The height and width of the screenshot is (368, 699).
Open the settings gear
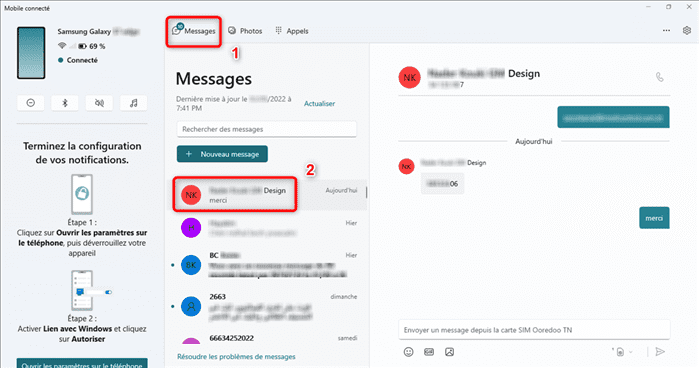tap(687, 30)
